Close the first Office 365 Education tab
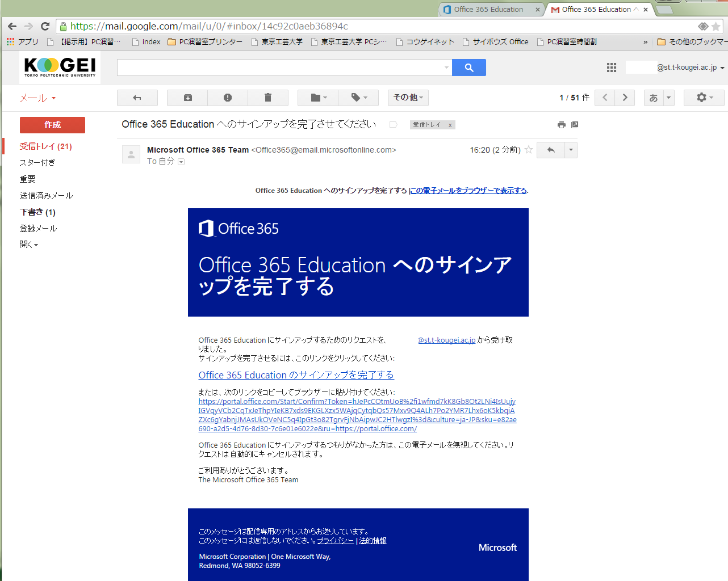The height and width of the screenshot is (581, 728). (x=537, y=10)
